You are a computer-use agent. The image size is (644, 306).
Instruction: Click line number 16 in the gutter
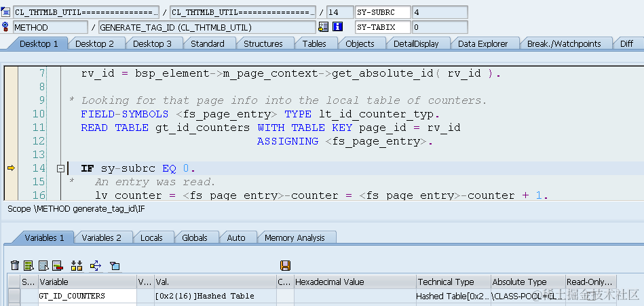pyautogui.click(x=39, y=195)
